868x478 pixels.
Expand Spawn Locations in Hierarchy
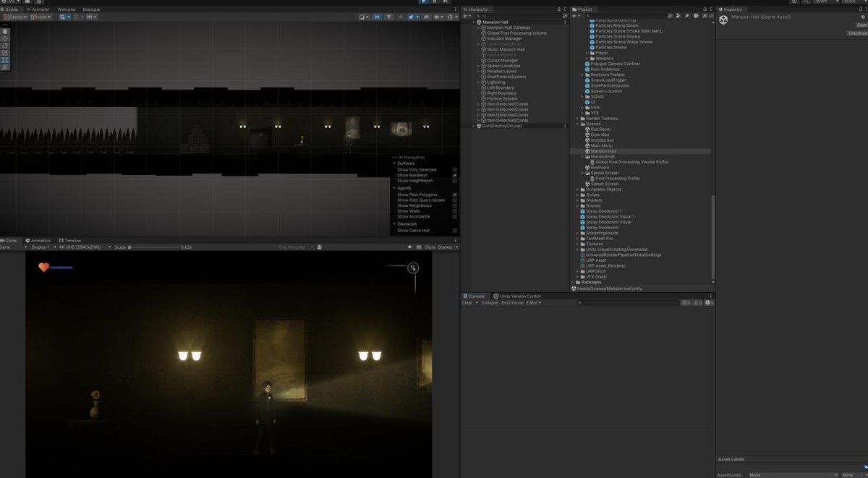479,66
